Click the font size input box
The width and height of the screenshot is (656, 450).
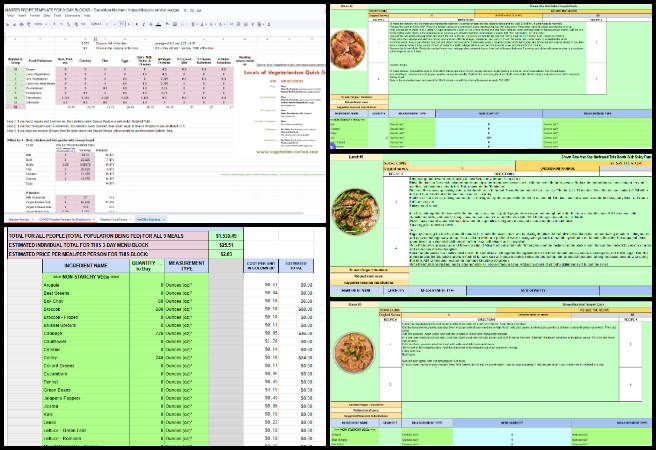(x=122, y=24)
